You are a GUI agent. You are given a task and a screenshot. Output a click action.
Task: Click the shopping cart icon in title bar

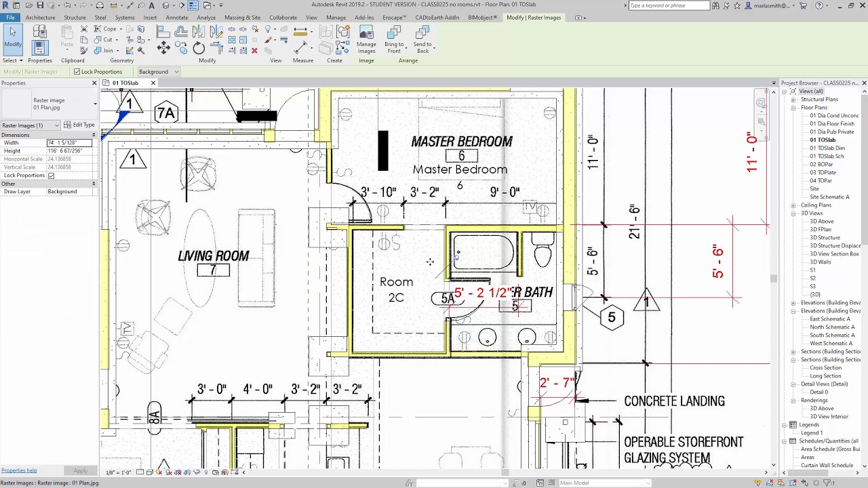[804, 5]
